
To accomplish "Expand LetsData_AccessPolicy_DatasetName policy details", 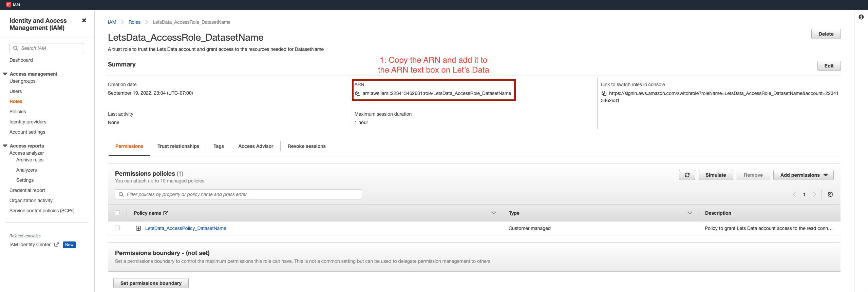I will [x=138, y=228].
